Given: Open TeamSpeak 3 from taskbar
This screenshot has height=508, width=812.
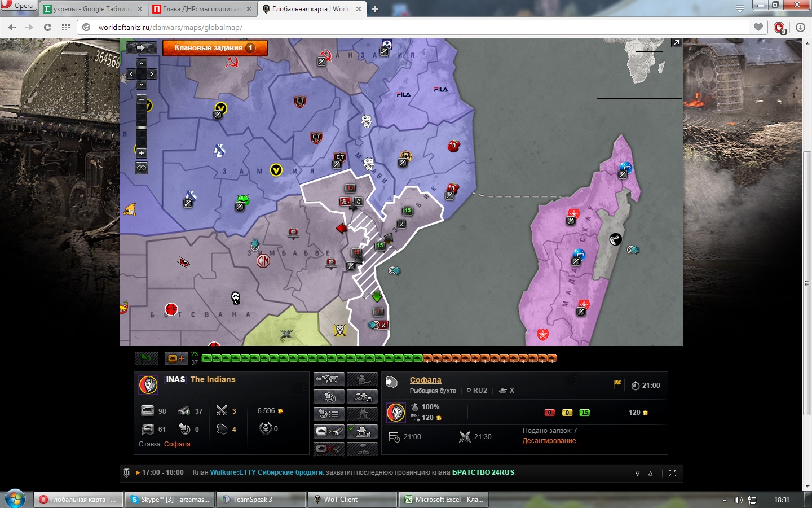Looking at the screenshot, I should pyautogui.click(x=262, y=500).
